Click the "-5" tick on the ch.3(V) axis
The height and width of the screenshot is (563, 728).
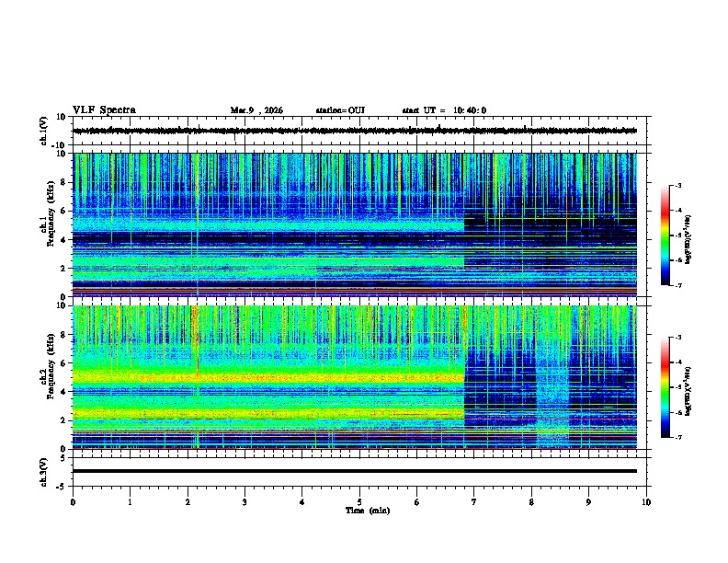point(62,487)
